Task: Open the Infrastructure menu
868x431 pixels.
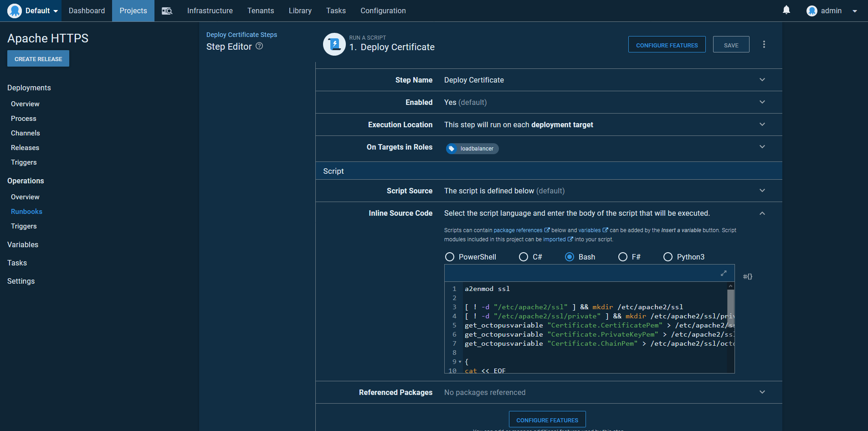Action: point(210,11)
